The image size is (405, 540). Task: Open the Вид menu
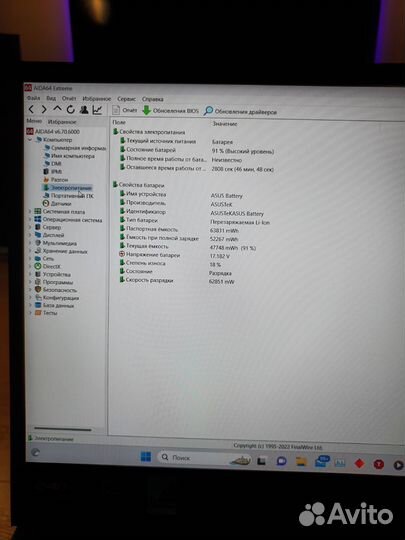pyautogui.click(x=51, y=98)
